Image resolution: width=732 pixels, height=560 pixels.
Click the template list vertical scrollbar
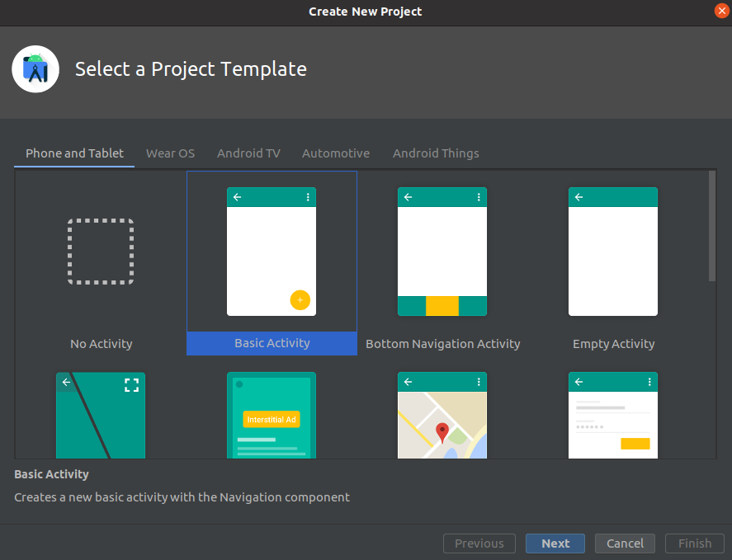coord(712,227)
